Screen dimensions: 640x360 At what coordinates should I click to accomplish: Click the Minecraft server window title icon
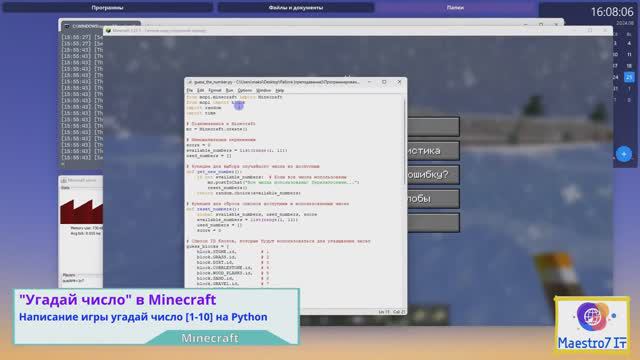tap(64, 180)
